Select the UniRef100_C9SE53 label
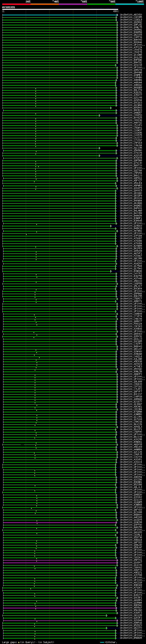The width and height of the screenshot is (146, 644). 131,115
